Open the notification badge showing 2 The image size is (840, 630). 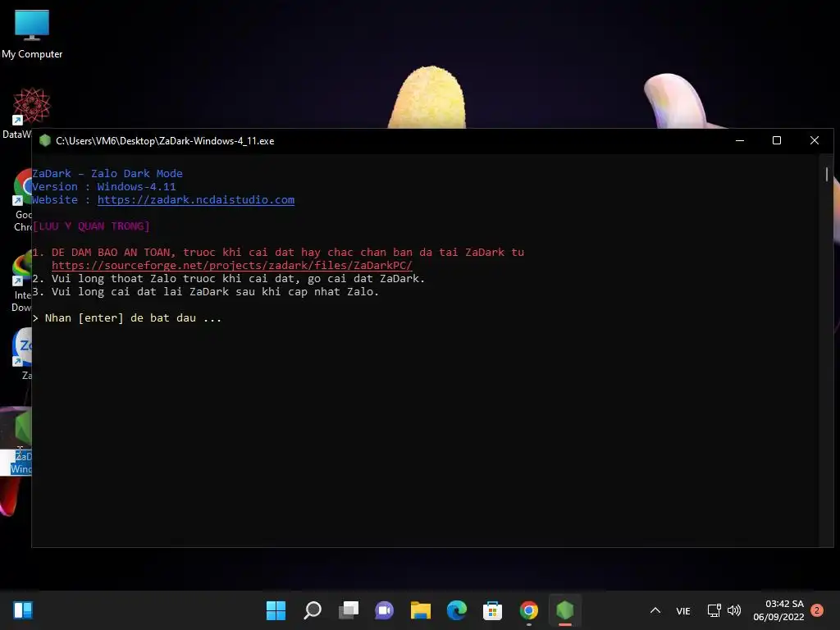pyautogui.click(x=817, y=610)
